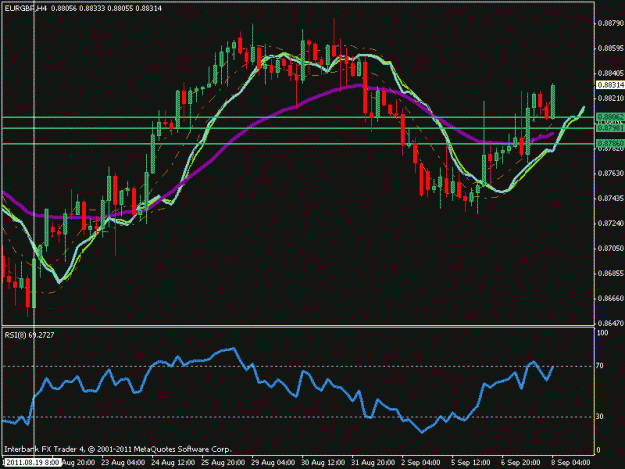The width and height of the screenshot is (625, 469).
Task: Click the 0.88405 price axis label
Action: (611, 73)
